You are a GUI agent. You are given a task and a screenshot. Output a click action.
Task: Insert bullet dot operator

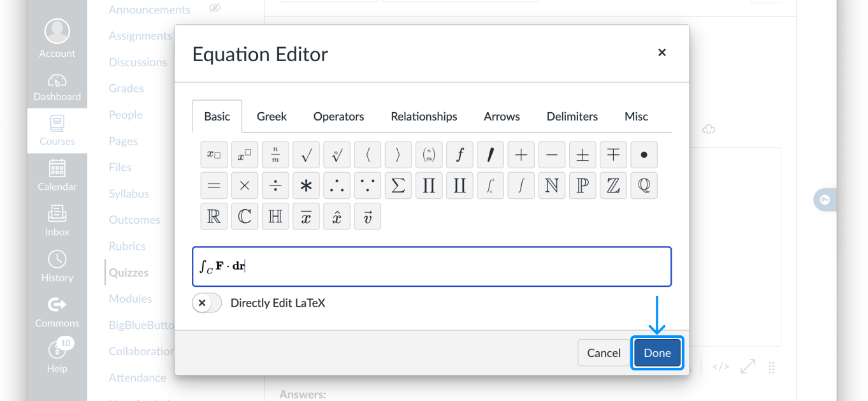tap(644, 154)
